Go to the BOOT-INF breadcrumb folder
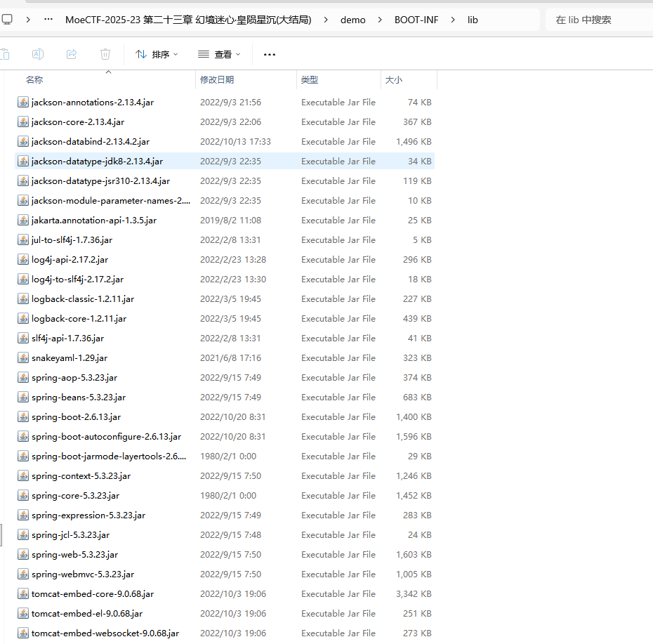653x644 pixels. pyautogui.click(x=416, y=20)
